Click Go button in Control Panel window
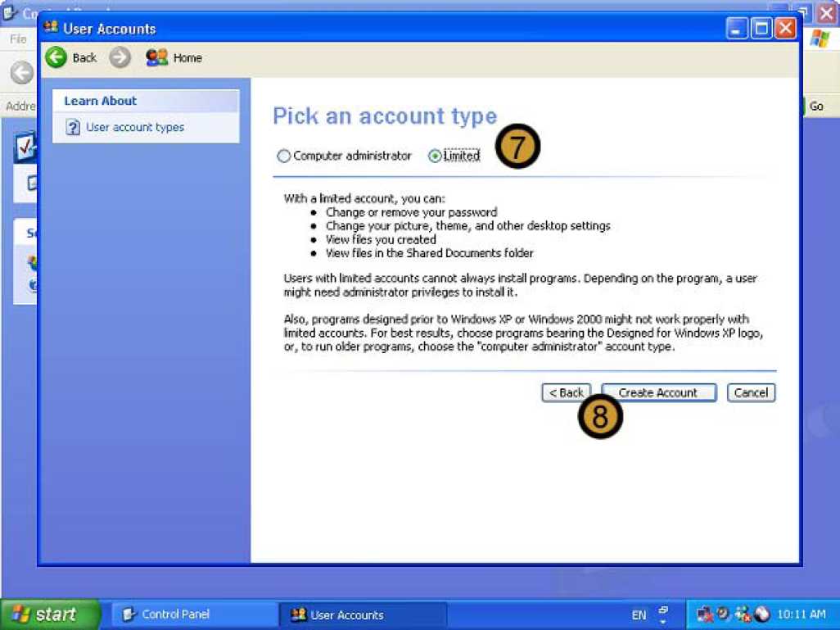Image resolution: width=840 pixels, height=630 pixels. click(x=816, y=107)
